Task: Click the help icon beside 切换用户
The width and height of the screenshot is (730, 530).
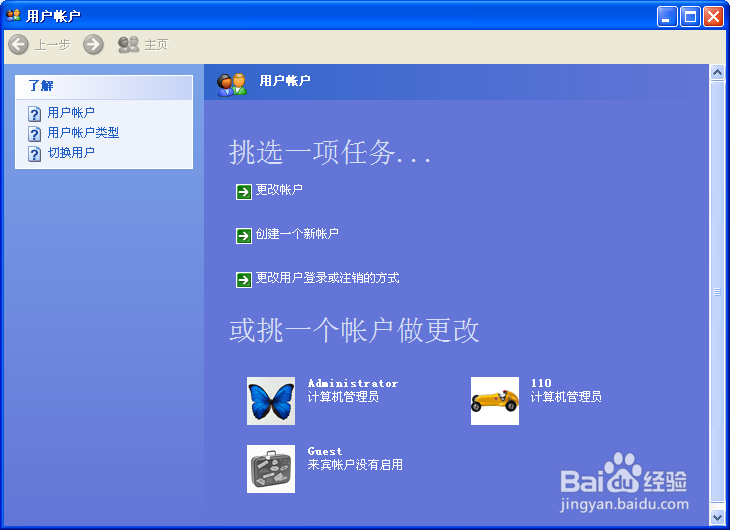Action: pyautogui.click(x=34, y=154)
